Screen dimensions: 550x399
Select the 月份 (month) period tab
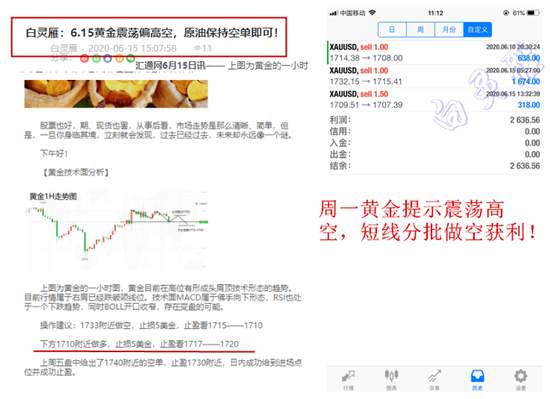tap(449, 29)
